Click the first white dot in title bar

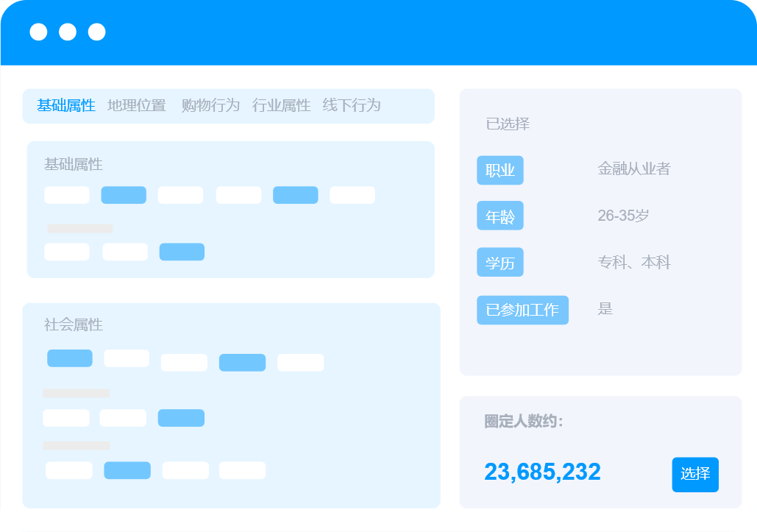(38, 32)
